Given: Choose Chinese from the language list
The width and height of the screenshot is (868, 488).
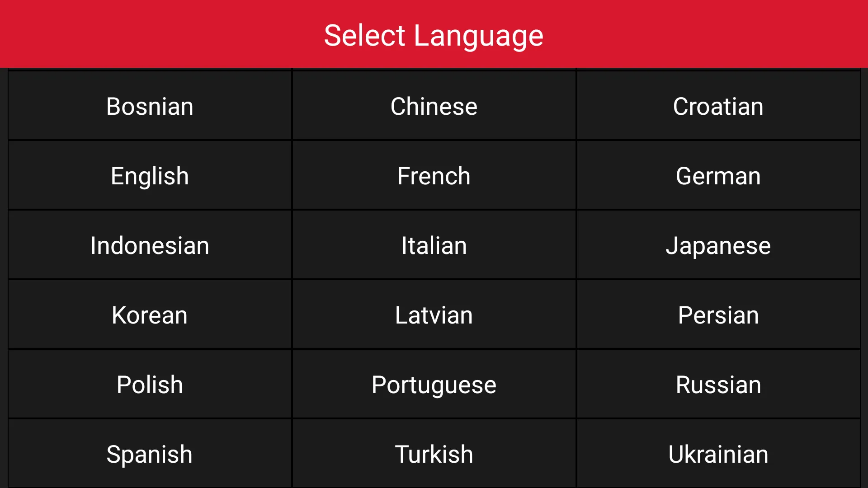Looking at the screenshot, I should tap(434, 106).
